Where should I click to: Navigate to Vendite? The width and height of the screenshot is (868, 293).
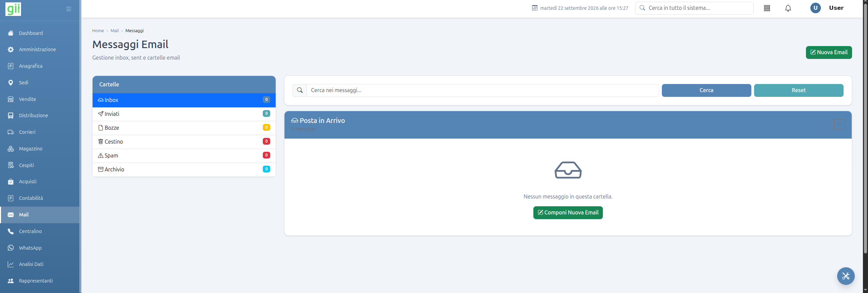[40, 99]
